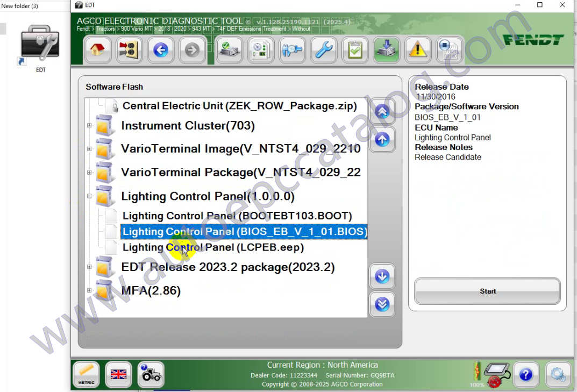
Task: Select Lighting Control Panel BIOS_EB_V_1_01.BIOS file
Action: pos(244,232)
